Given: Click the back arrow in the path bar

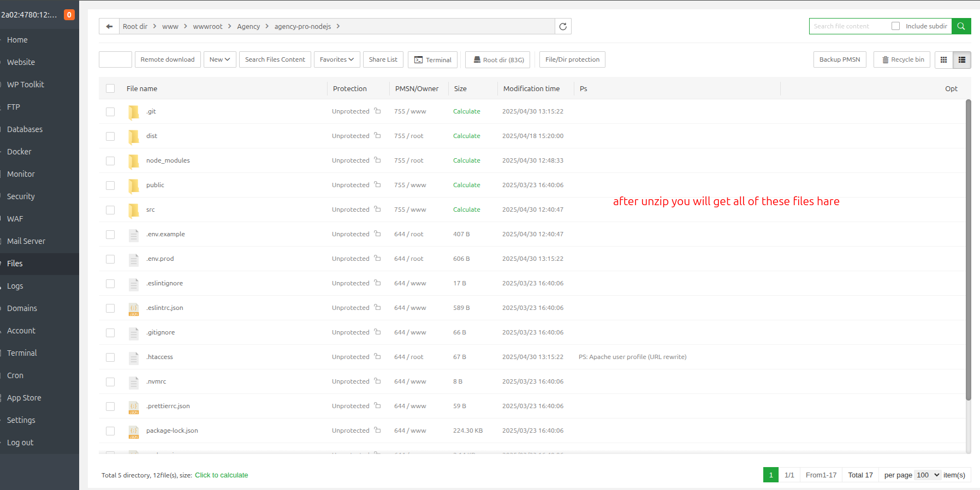Looking at the screenshot, I should pos(109,26).
